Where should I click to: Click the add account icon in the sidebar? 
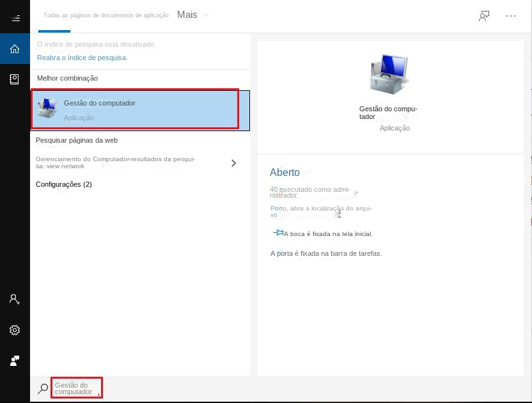[x=15, y=299]
